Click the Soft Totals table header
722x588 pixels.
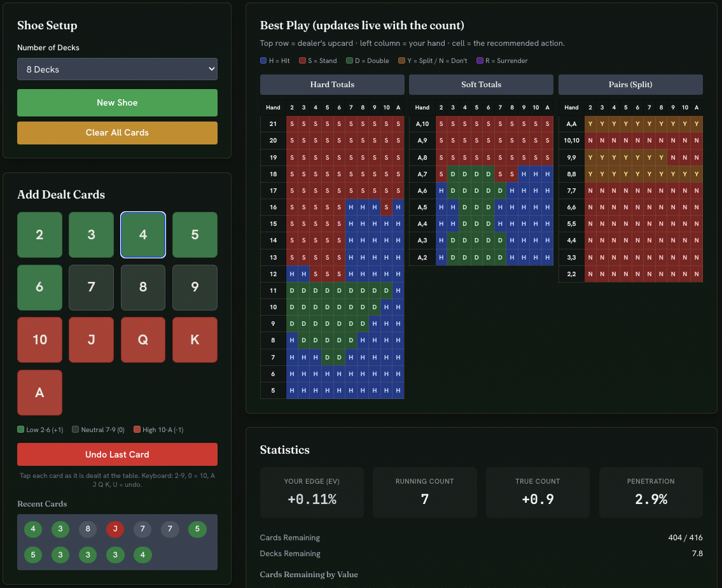481,85
